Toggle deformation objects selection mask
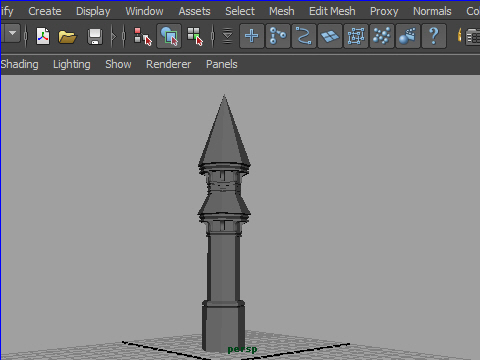The image size is (480, 360). pyautogui.click(x=356, y=36)
